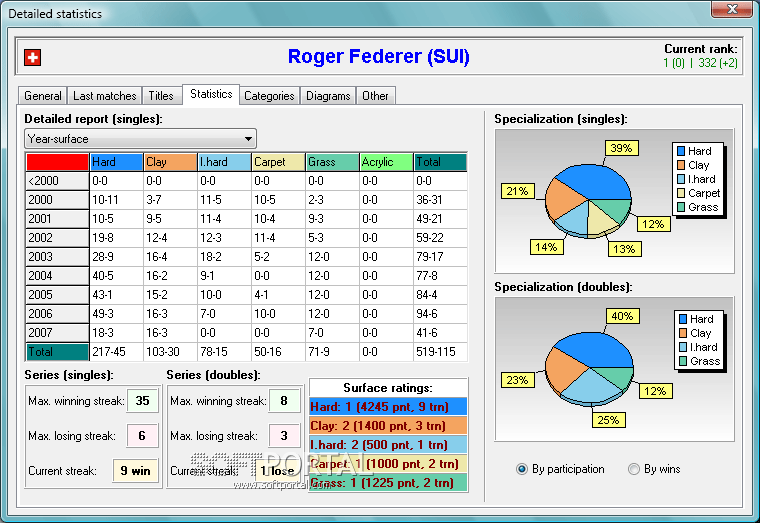Click the 12% label on singles pie
The height and width of the screenshot is (523, 760).
653,224
